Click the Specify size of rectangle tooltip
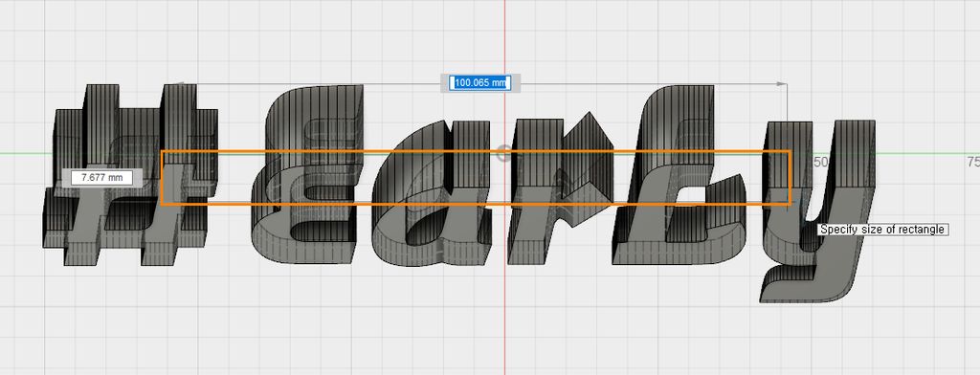The height and width of the screenshot is (375, 980). [x=881, y=230]
